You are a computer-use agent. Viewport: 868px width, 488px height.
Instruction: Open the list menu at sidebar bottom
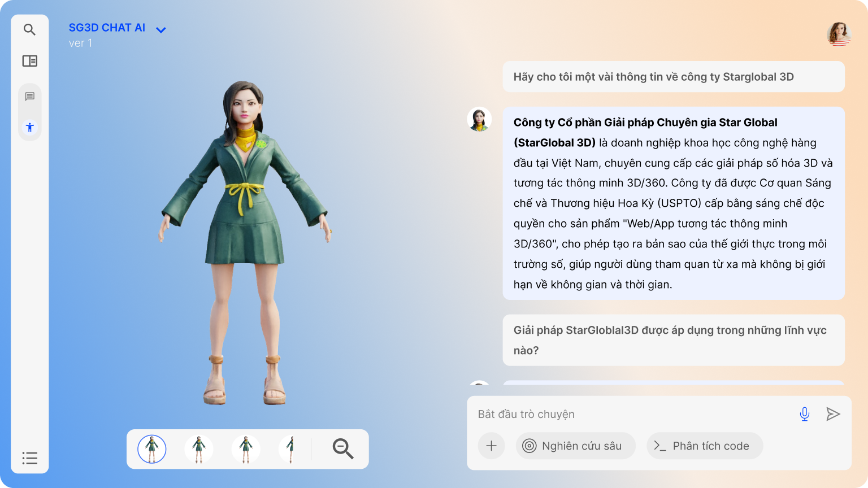pos(29,458)
